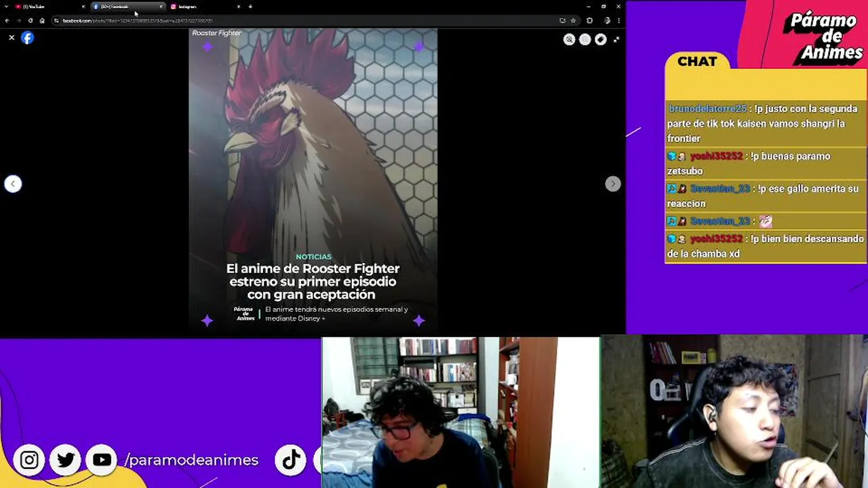Close the Facebook photo viewer

coord(12,38)
